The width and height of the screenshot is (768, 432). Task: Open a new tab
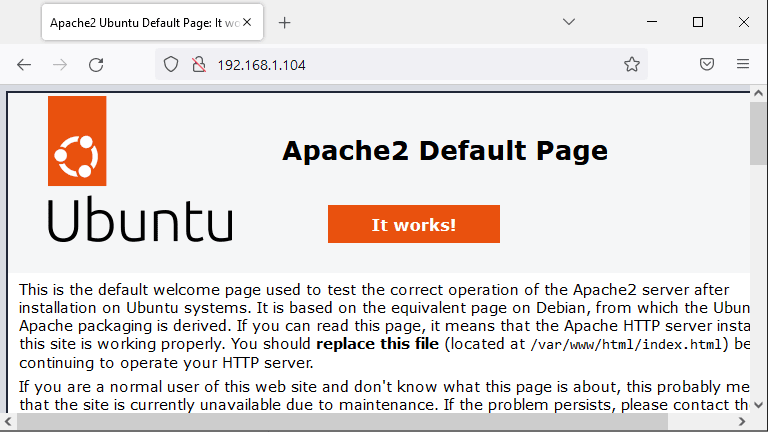point(285,23)
